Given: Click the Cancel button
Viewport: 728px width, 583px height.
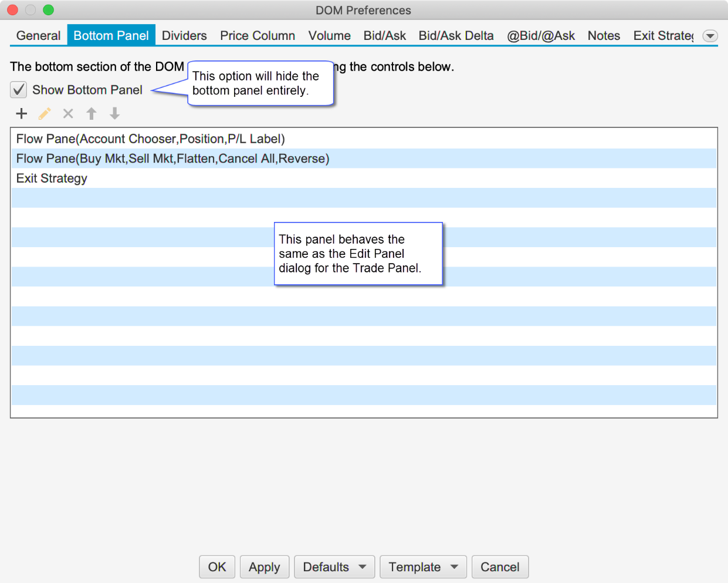Looking at the screenshot, I should point(500,567).
